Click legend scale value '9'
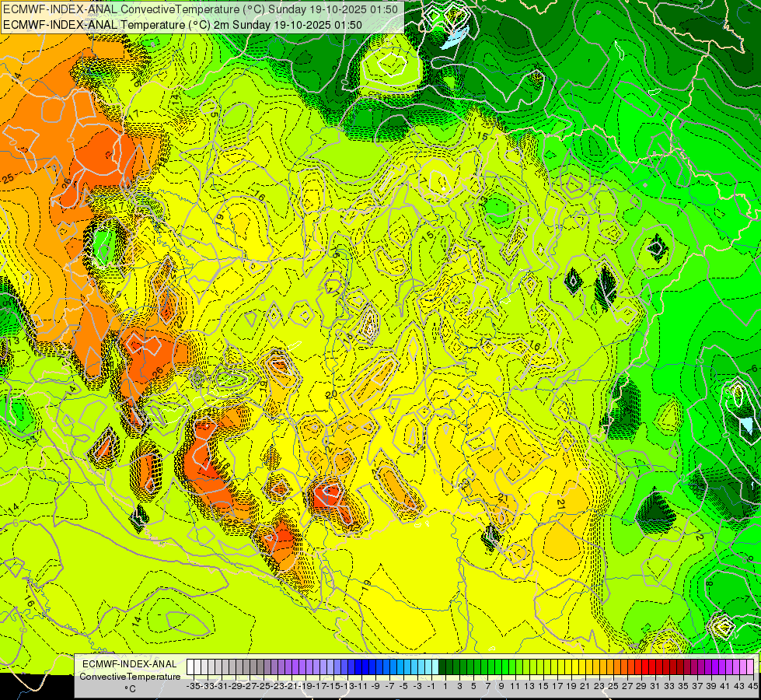761x700 pixels. (x=501, y=686)
